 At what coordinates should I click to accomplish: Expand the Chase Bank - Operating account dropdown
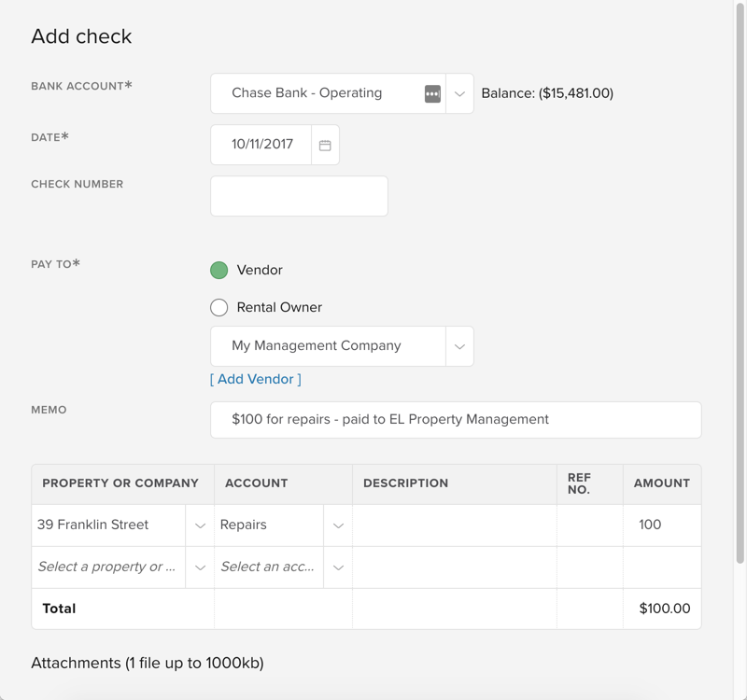(458, 93)
